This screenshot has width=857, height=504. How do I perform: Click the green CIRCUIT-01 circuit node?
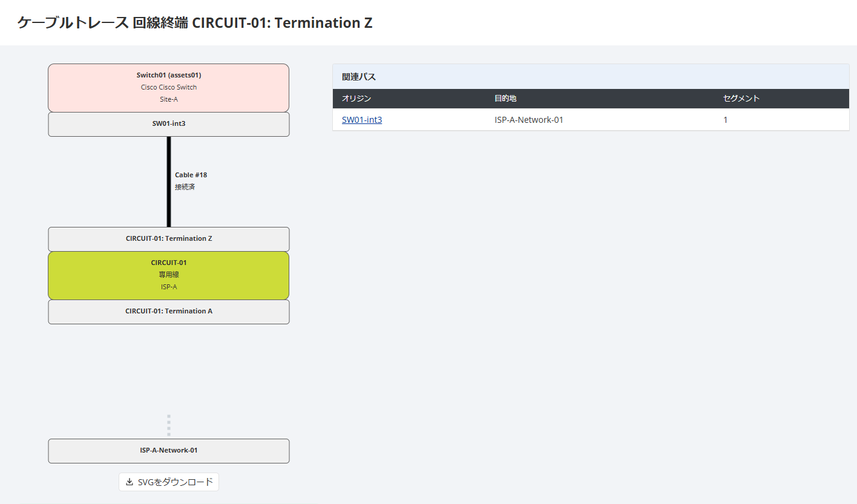tap(169, 275)
